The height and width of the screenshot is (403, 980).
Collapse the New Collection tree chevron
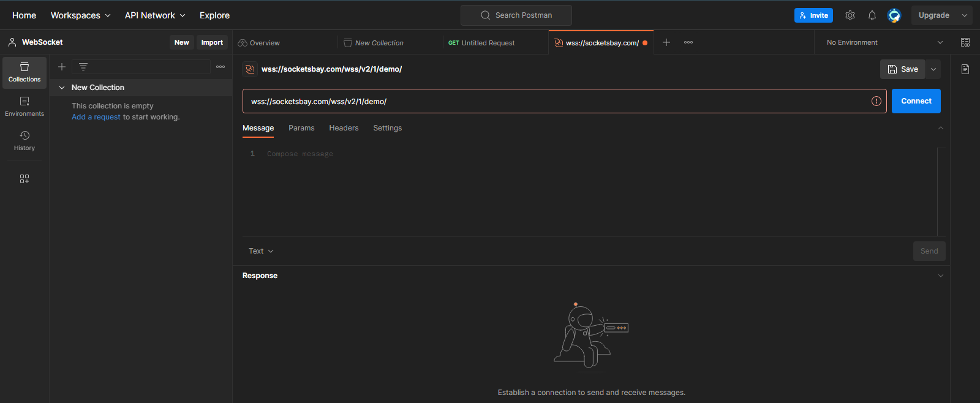point(62,88)
